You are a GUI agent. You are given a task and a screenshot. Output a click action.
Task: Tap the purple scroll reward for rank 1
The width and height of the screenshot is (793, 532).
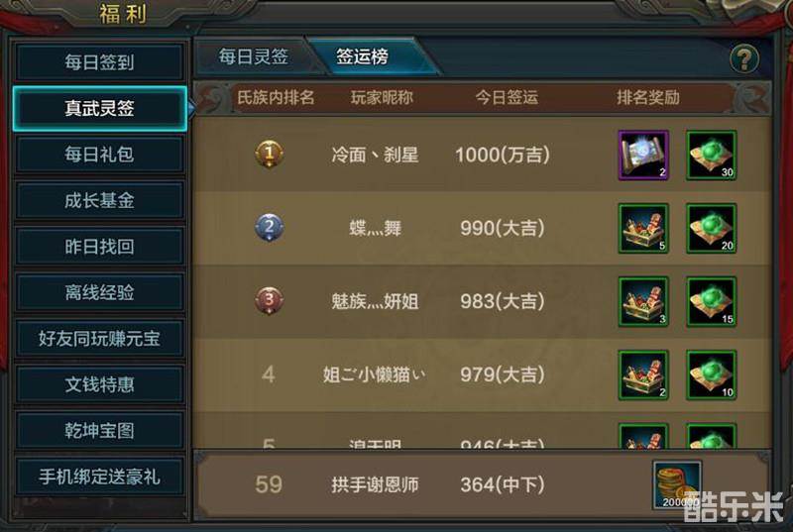[x=643, y=156]
